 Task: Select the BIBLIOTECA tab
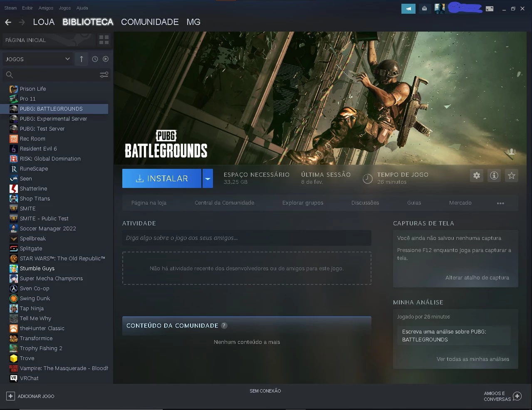coord(88,22)
